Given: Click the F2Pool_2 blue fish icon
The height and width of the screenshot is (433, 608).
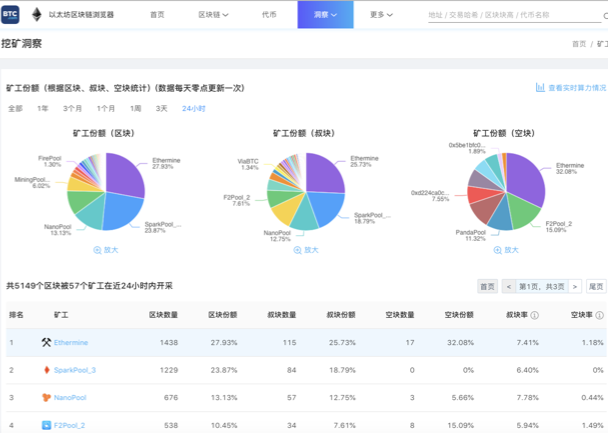Looking at the screenshot, I should [x=47, y=425].
